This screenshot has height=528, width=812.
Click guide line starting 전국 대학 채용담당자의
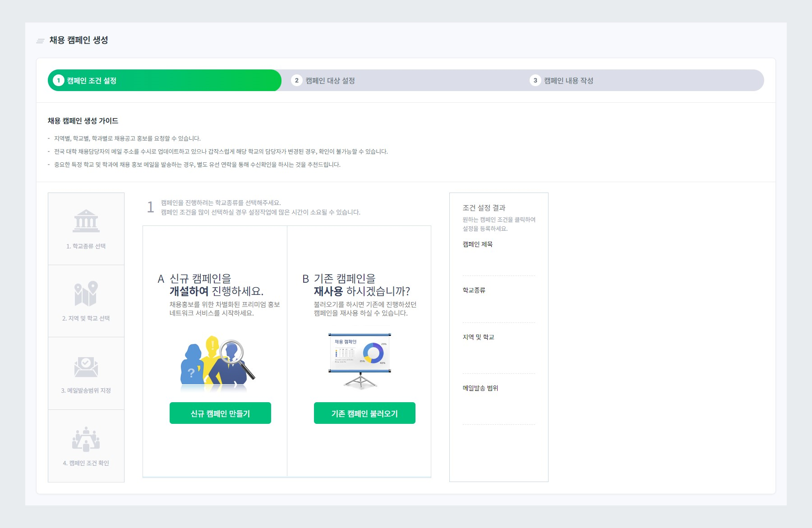pos(221,152)
